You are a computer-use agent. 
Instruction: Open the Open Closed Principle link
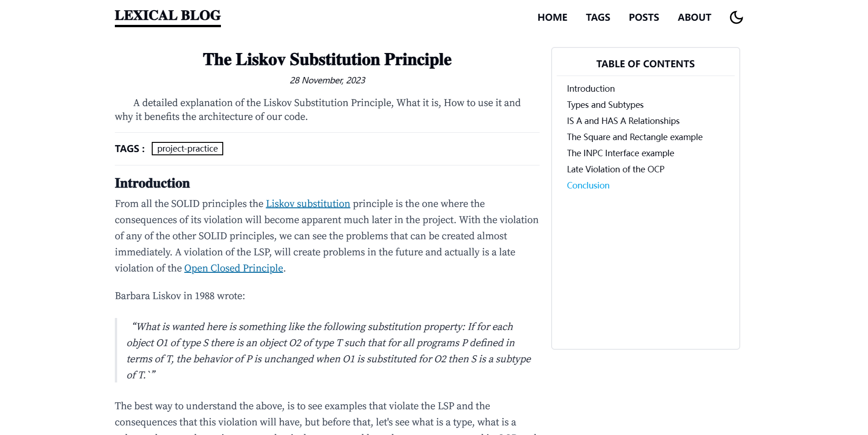pyautogui.click(x=233, y=268)
